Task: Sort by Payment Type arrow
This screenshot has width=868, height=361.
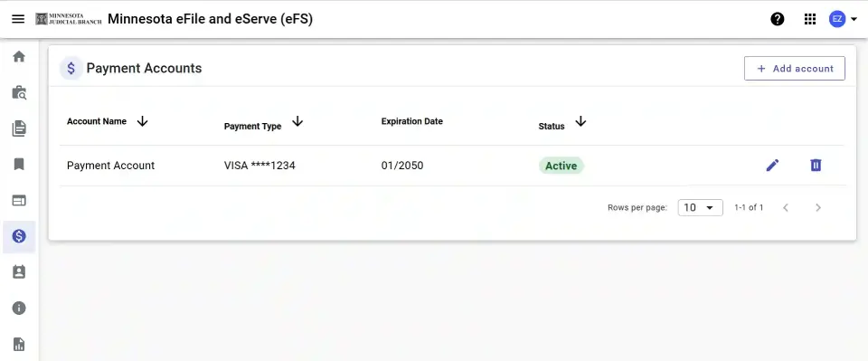Action: point(297,121)
